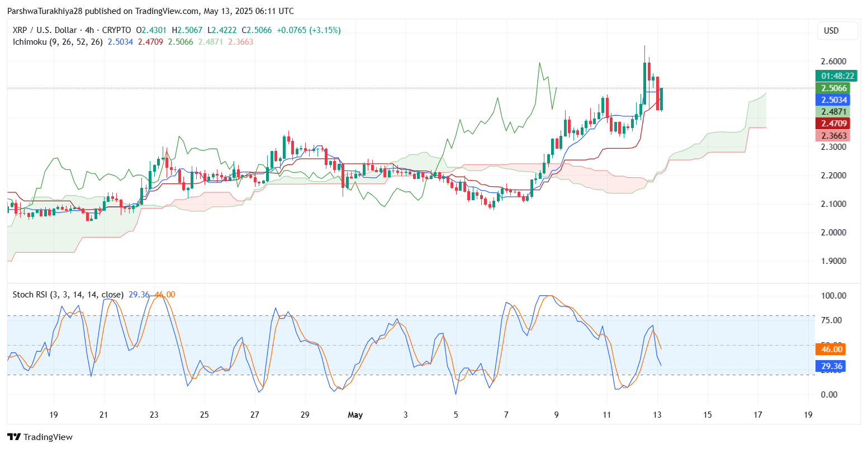Click the red Kijun price label 2.4709
This screenshot has height=449, width=868.
pos(835,123)
